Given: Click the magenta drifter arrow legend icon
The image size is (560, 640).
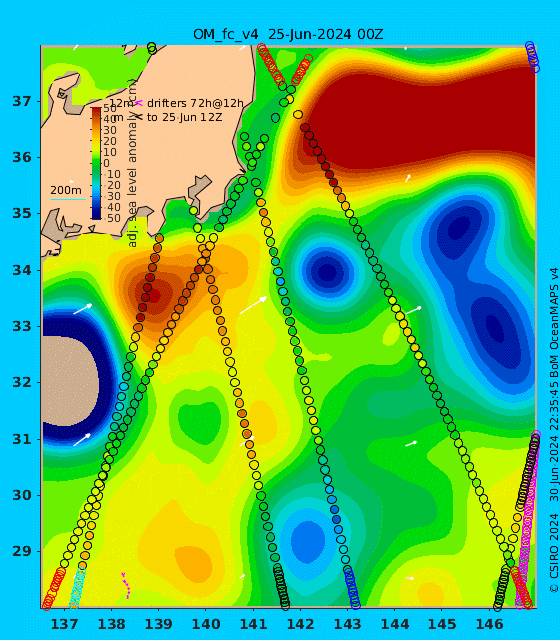Looking at the screenshot, I should coord(139,103).
